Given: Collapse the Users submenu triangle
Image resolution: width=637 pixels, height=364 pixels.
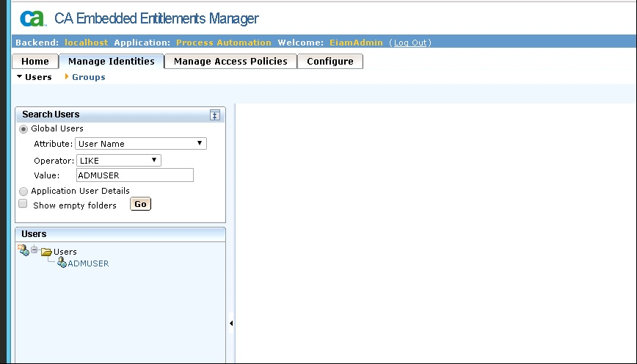Looking at the screenshot, I should coord(19,76).
